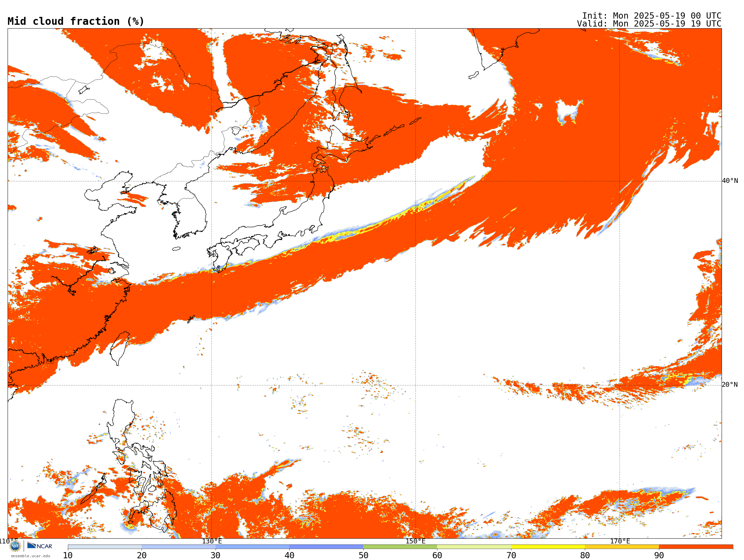
Task: Click the 80-90 gold colorbar segment
Action: (x=622, y=547)
